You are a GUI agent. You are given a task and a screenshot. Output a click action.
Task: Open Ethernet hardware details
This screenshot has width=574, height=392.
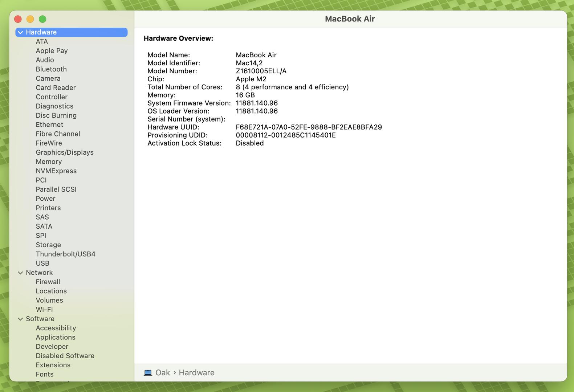pyautogui.click(x=49, y=125)
